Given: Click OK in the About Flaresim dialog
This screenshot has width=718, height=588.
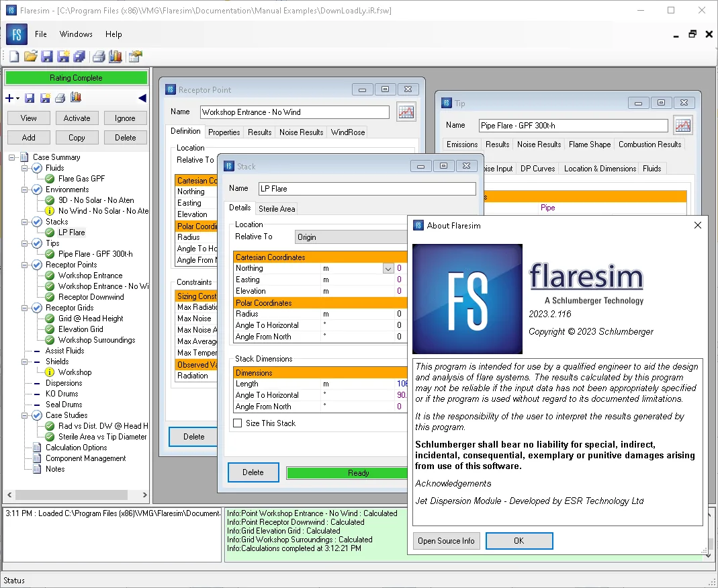Looking at the screenshot, I should tap(519, 541).
